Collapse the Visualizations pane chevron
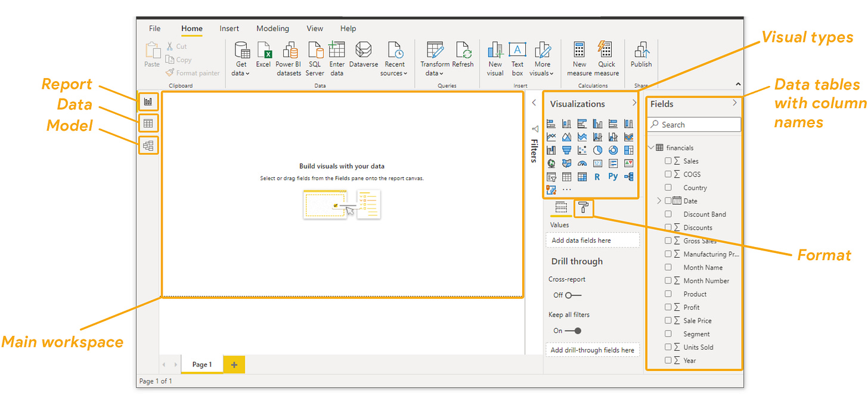868x395 pixels. click(634, 103)
